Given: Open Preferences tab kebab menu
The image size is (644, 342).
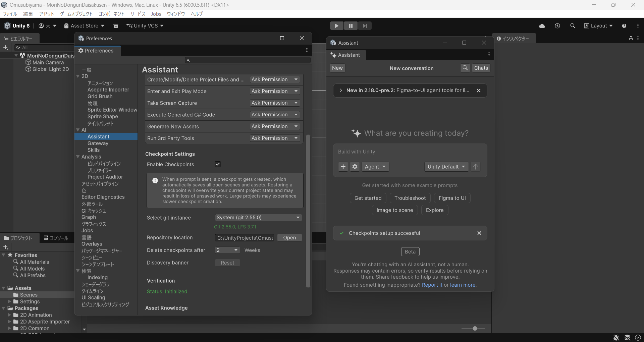Looking at the screenshot, I should pos(307,50).
